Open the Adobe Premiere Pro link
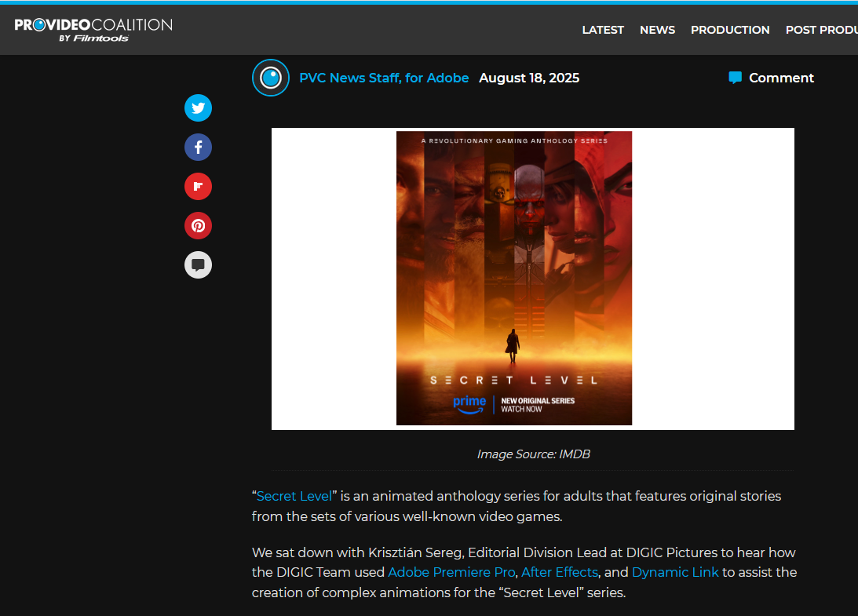Screen dimensions: 858x616 [x=451, y=572]
